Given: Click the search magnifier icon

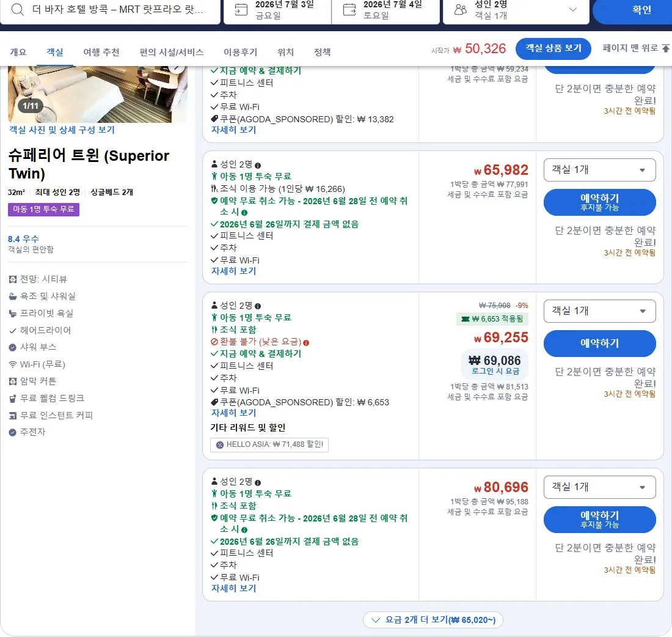Looking at the screenshot, I should click(x=18, y=9).
